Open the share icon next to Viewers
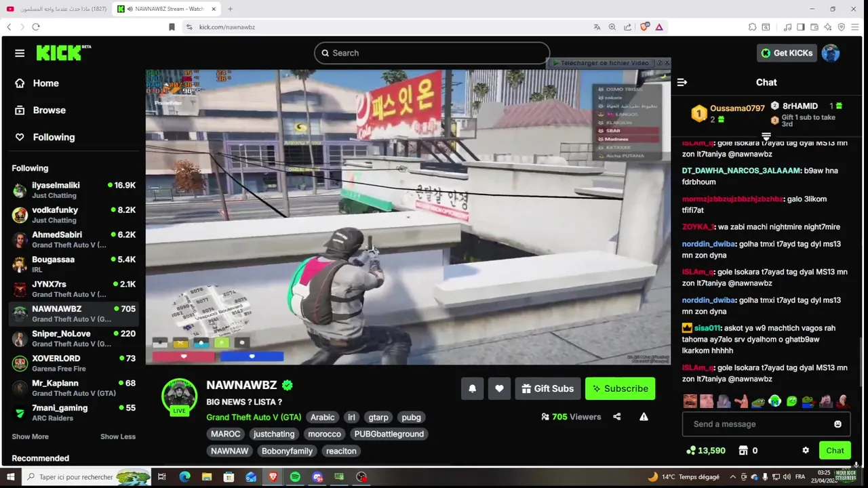Screen dimensions: 868x488 pyautogui.click(x=617, y=417)
